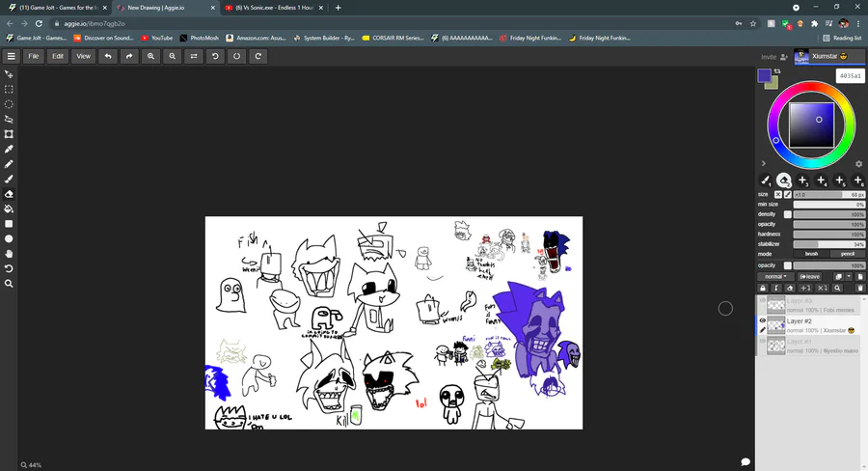Open color picker settings gear
The height and width of the screenshot is (471, 868).
pyautogui.click(x=858, y=164)
